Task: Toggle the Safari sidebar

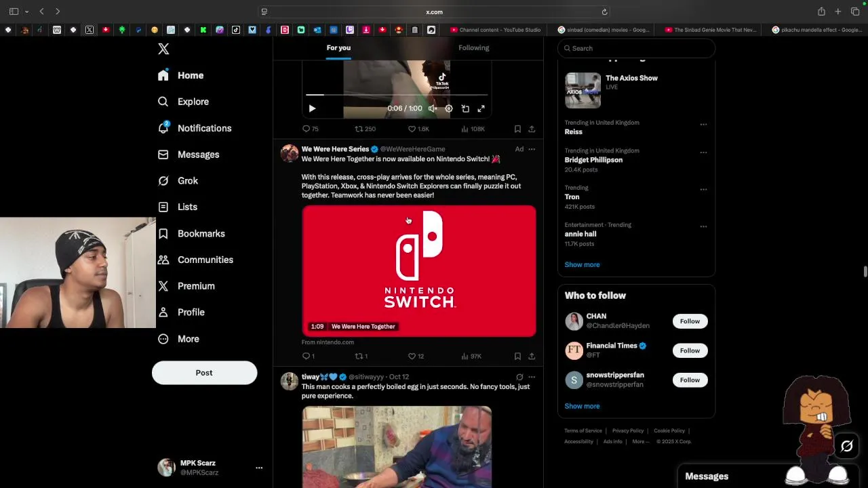Action: 14,12
